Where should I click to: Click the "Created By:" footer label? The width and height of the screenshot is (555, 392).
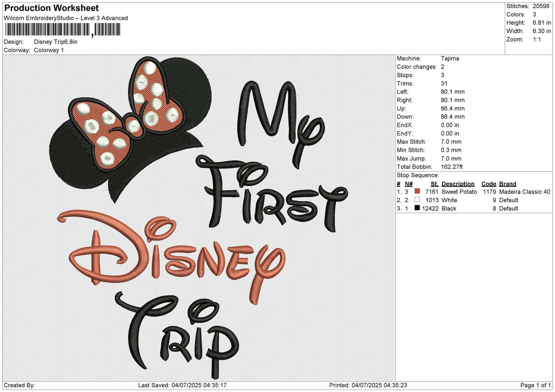[x=19, y=385]
